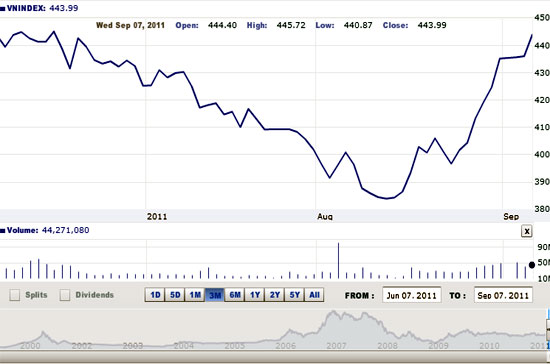550x364 pixels.
Task: Click the High value 445.72
Action: coord(291,25)
